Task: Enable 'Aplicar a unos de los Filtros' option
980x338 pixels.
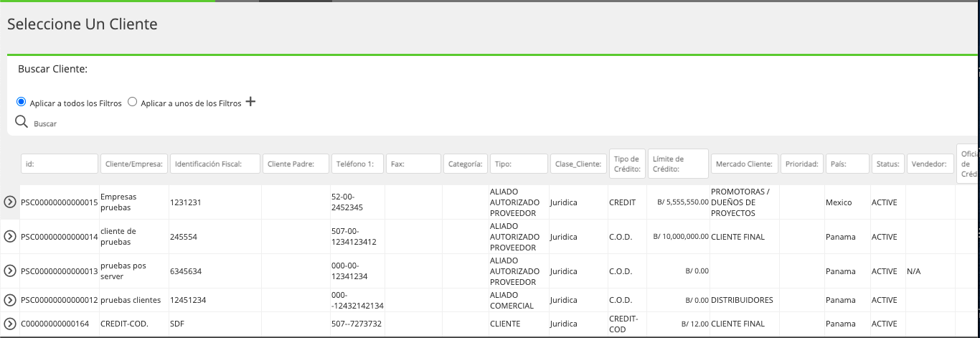Action: (132, 102)
